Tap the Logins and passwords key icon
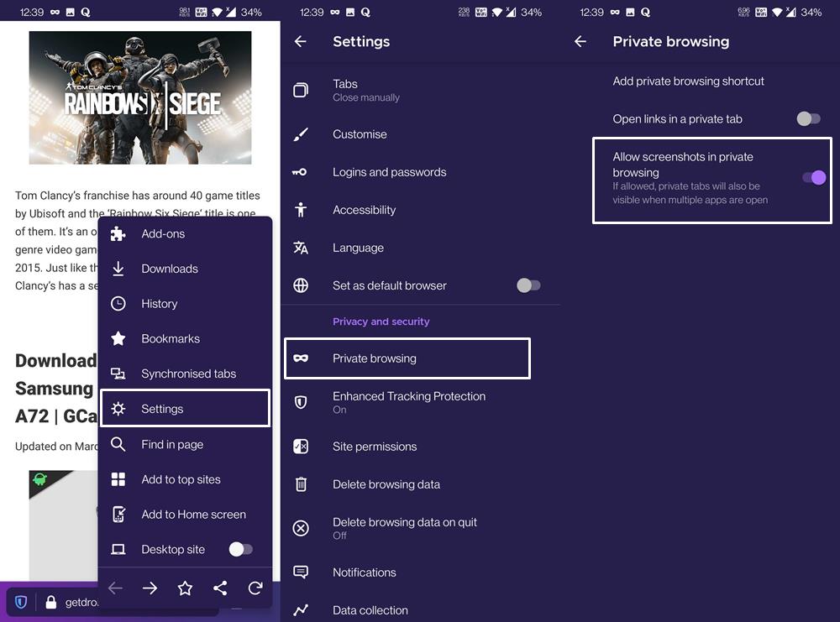 (x=301, y=172)
